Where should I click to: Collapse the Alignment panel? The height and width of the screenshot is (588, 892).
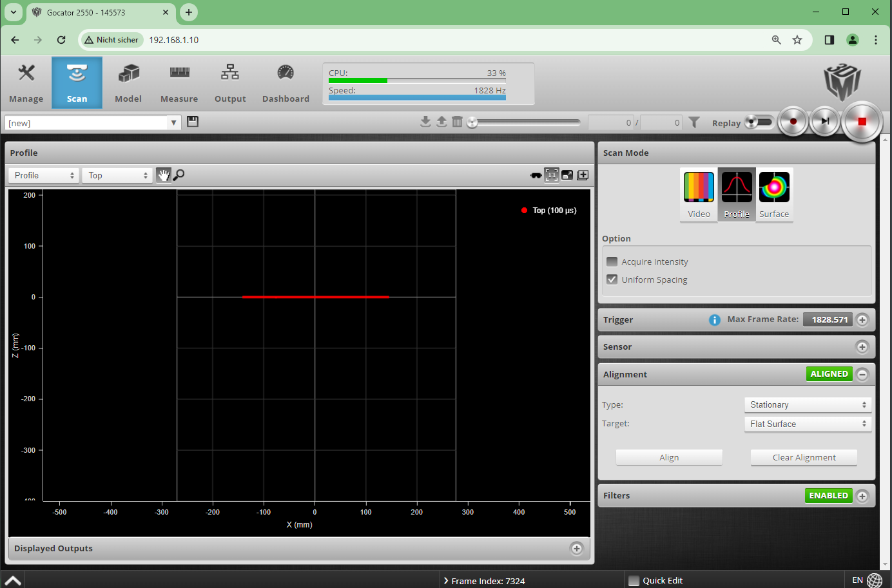[862, 374]
